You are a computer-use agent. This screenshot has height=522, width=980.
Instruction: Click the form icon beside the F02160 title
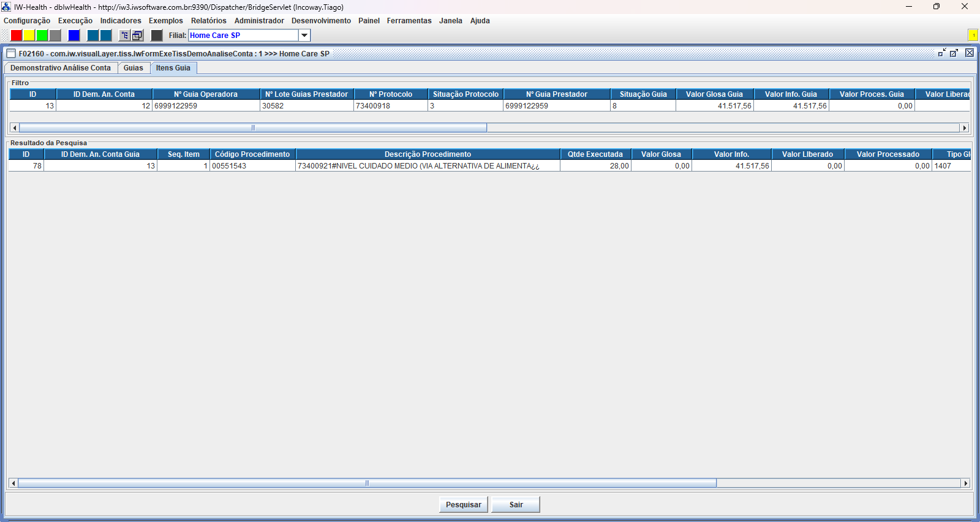click(x=11, y=53)
